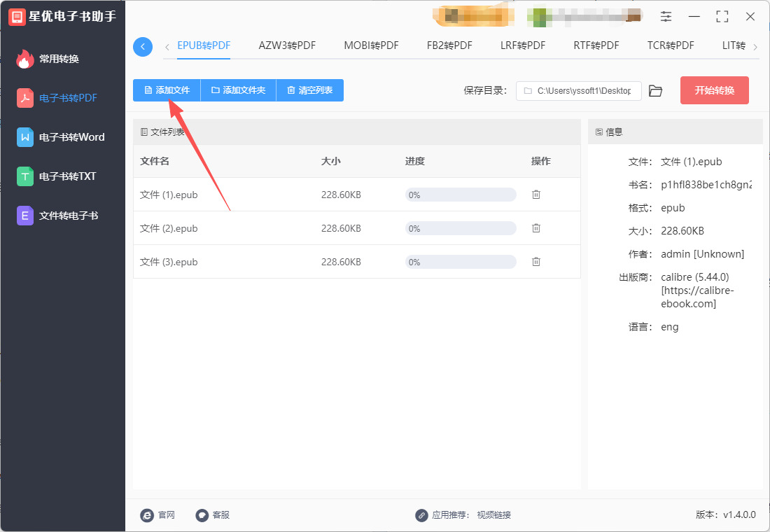
Task: Select the 文件 (3).epub row name
Action: tap(169, 262)
